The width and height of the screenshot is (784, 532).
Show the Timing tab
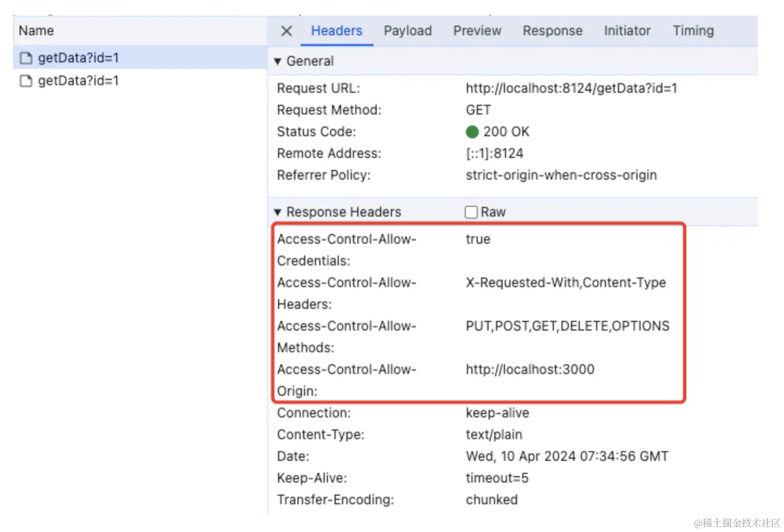point(693,31)
